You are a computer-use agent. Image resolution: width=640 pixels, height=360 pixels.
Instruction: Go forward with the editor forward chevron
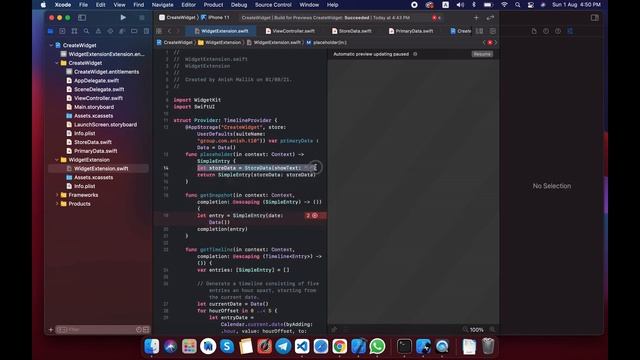point(178,31)
